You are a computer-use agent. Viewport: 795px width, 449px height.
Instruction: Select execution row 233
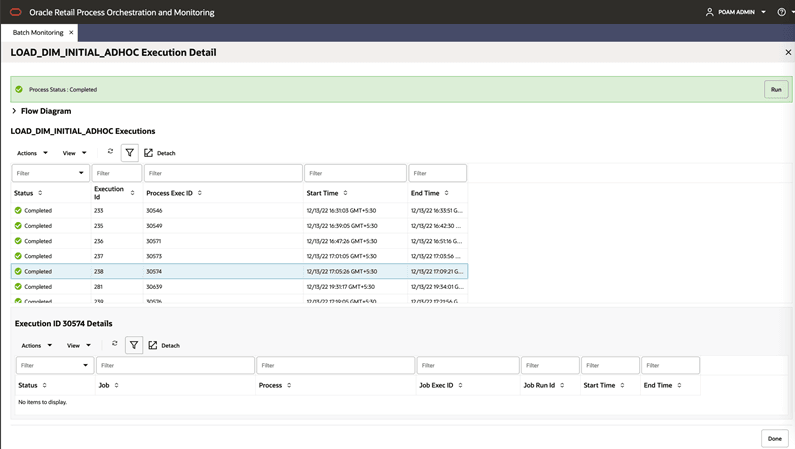click(239, 210)
